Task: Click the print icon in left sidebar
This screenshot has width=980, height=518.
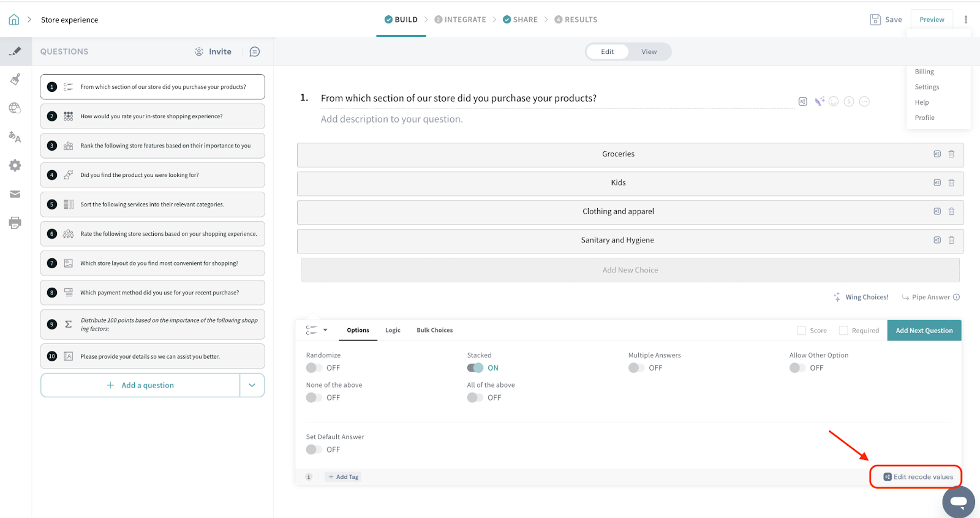Action: [x=15, y=223]
